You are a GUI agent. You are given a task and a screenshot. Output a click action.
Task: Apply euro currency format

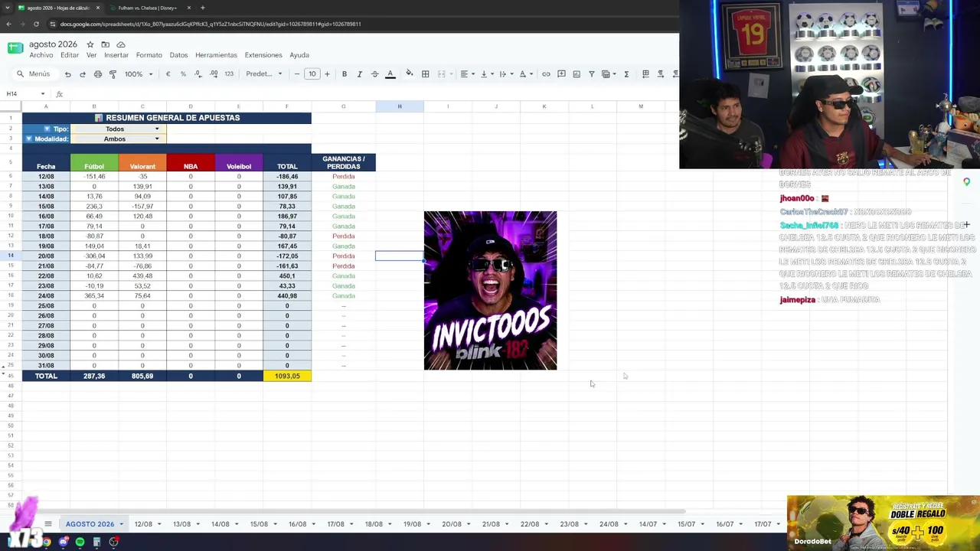[x=168, y=74]
